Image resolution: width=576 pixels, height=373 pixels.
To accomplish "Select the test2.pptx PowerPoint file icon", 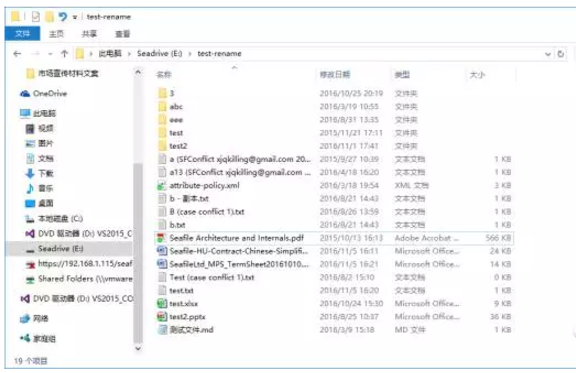I will [x=162, y=317].
